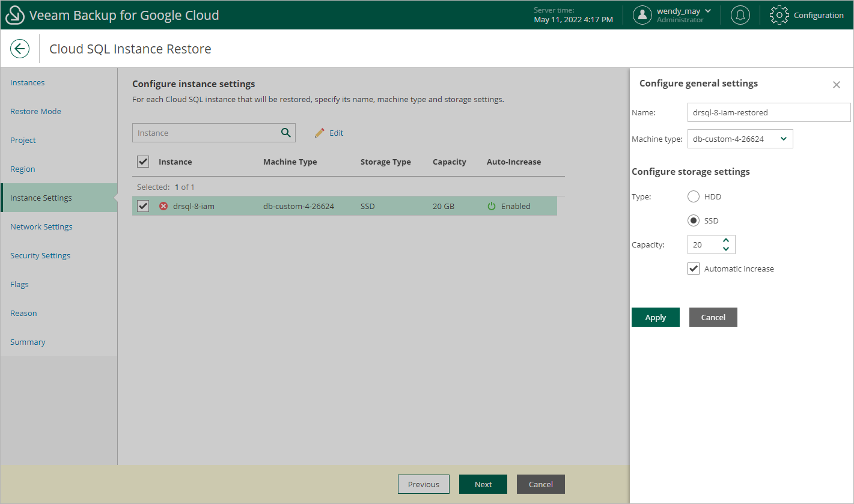The height and width of the screenshot is (504, 854).
Task: Select the SSD storage type
Action: [694, 220]
